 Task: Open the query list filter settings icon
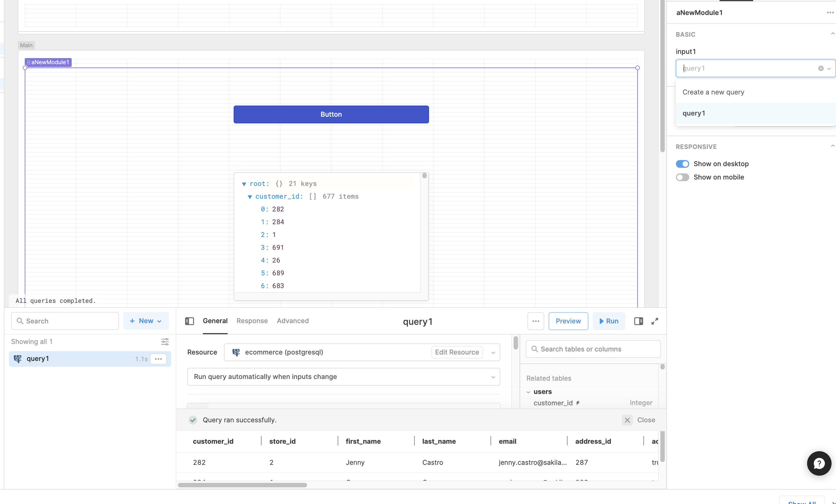click(165, 341)
